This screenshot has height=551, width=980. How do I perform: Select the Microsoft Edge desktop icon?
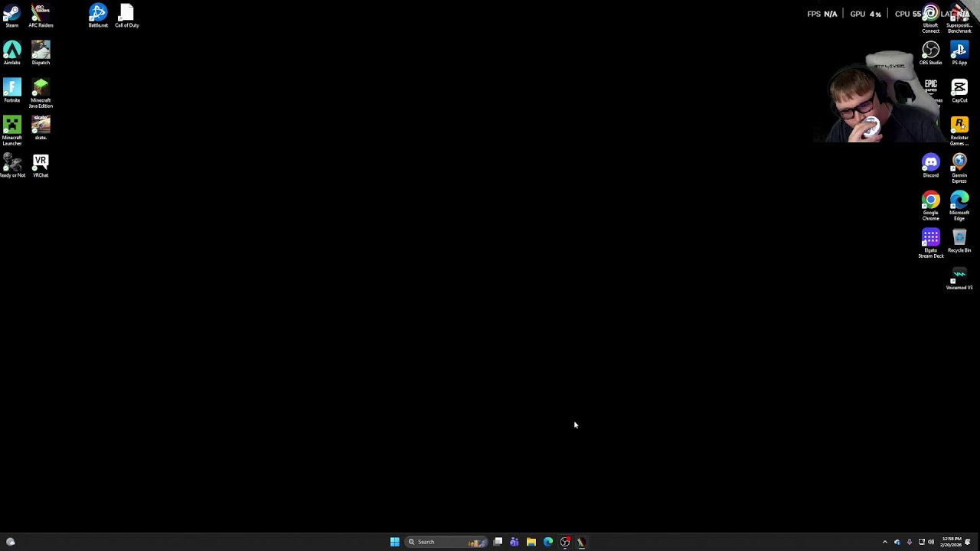tap(959, 206)
